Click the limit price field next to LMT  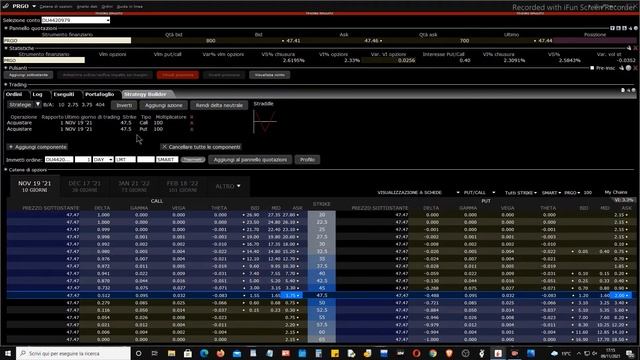146,160
